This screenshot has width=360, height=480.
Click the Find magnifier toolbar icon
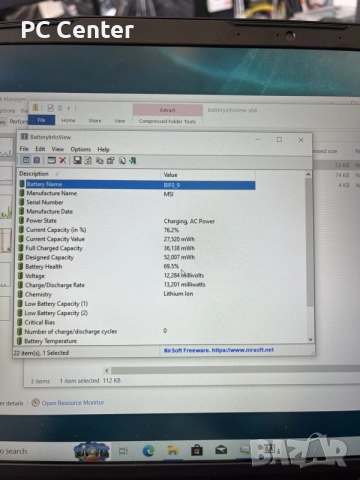122,161
